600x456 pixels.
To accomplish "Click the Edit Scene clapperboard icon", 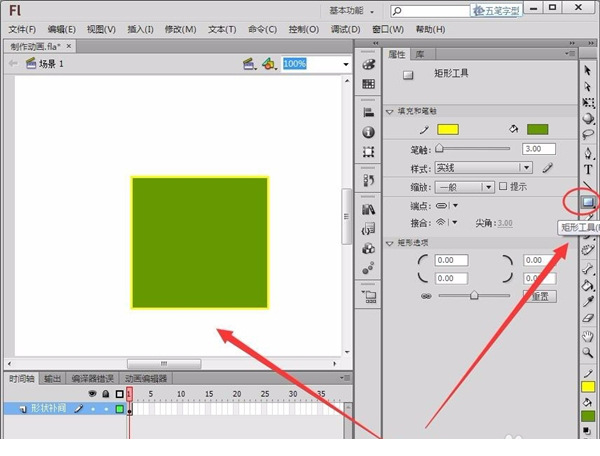I will point(249,64).
